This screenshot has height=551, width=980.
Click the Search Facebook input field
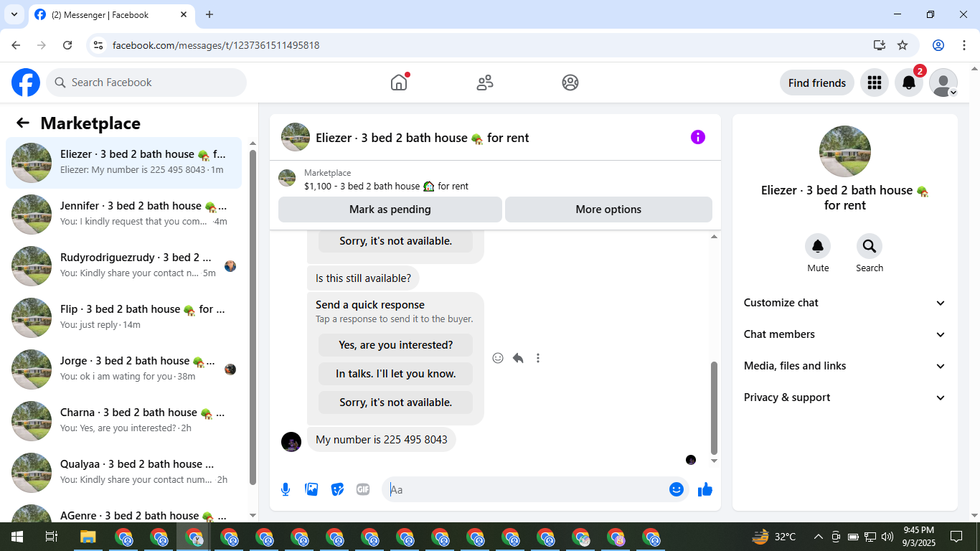[x=146, y=83]
